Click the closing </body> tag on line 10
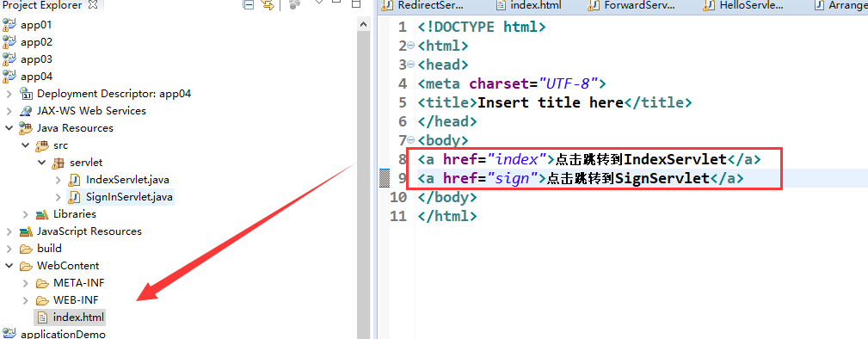 tap(446, 197)
